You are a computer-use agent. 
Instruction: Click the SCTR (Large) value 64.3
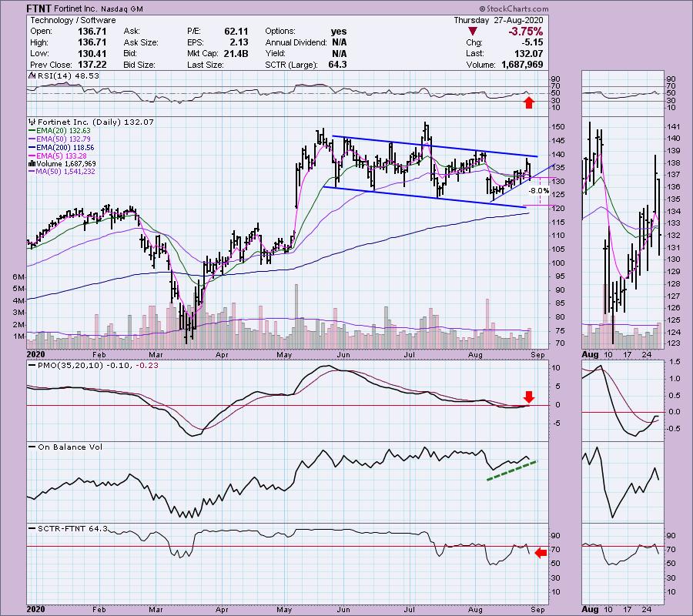tap(338, 65)
